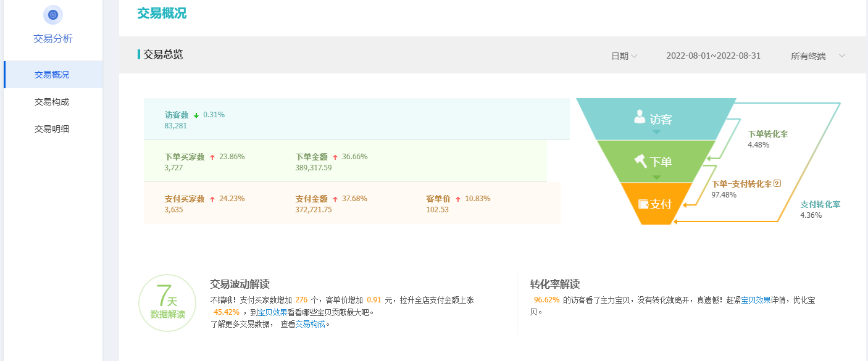
Task: Click the red up arrow beside 支付买家数
Action: pos(212,199)
